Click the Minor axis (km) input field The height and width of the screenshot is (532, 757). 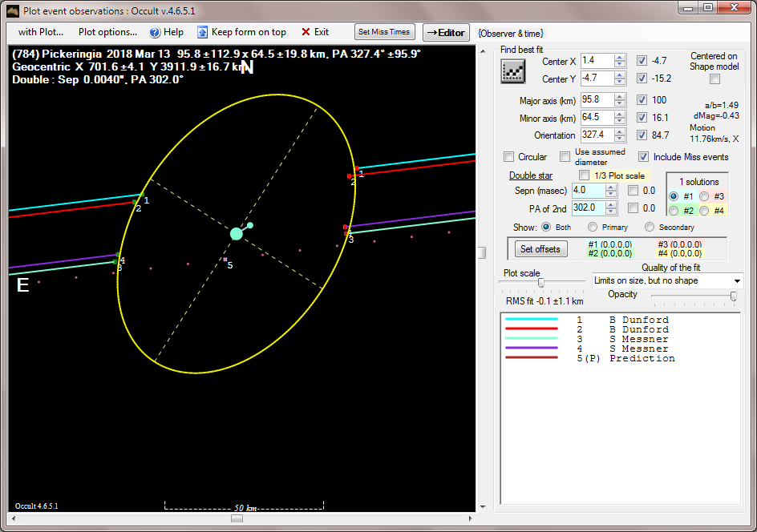tap(597, 117)
